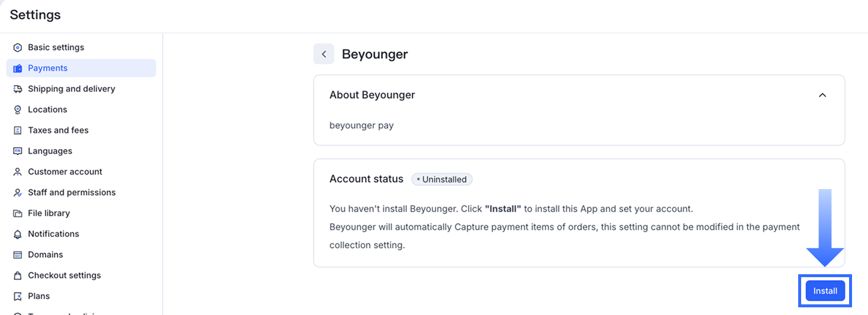
Task: Click the Notifications bell icon
Action: (18, 234)
